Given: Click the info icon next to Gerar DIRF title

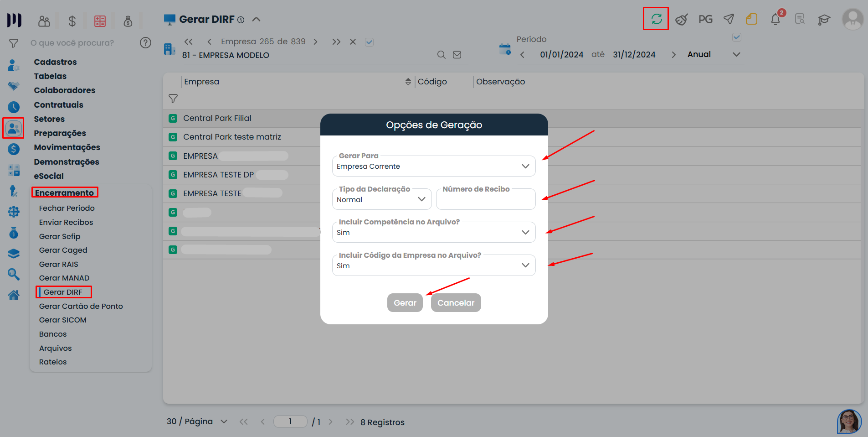Looking at the screenshot, I should [x=241, y=20].
